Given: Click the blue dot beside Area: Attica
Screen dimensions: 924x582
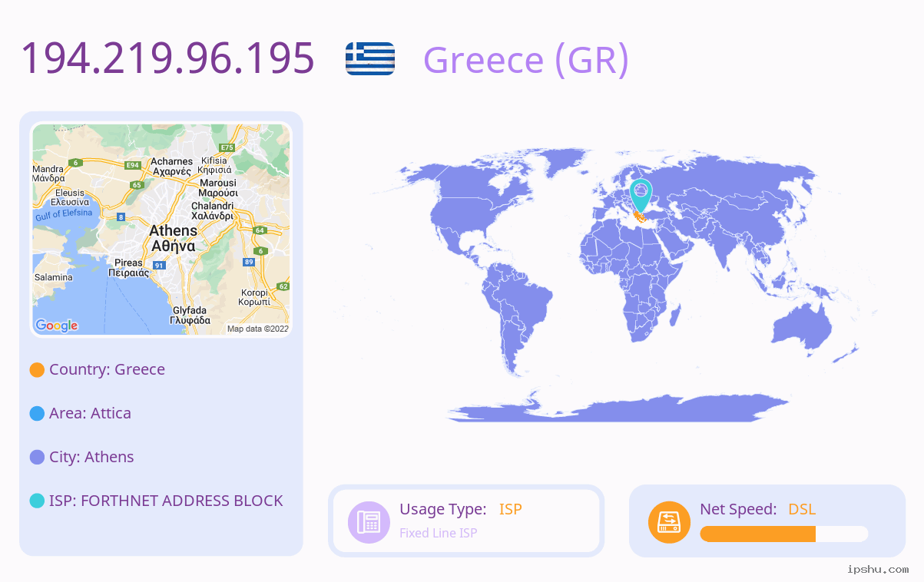Looking at the screenshot, I should pos(37,414).
